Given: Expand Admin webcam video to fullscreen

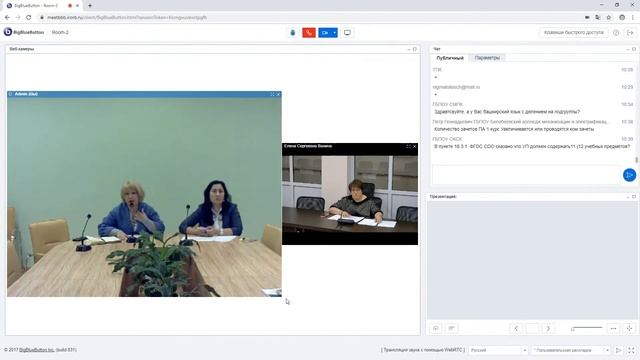Looking at the screenshot, I should point(272,94).
